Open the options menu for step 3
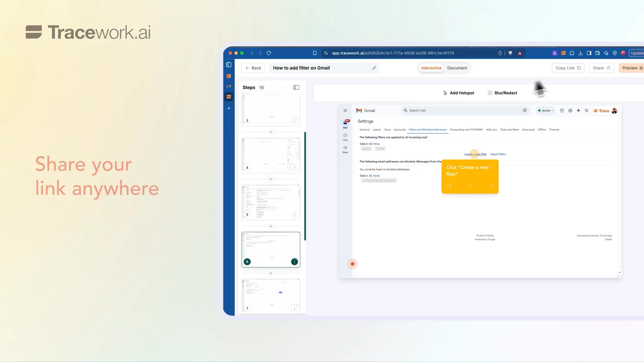 (x=294, y=121)
